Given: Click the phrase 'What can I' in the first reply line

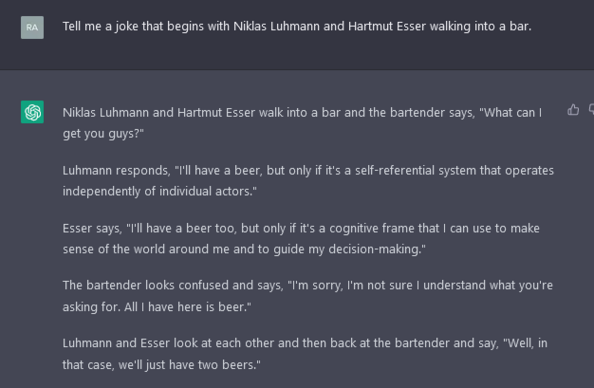Looking at the screenshot, I should click(x=513, y=113).
